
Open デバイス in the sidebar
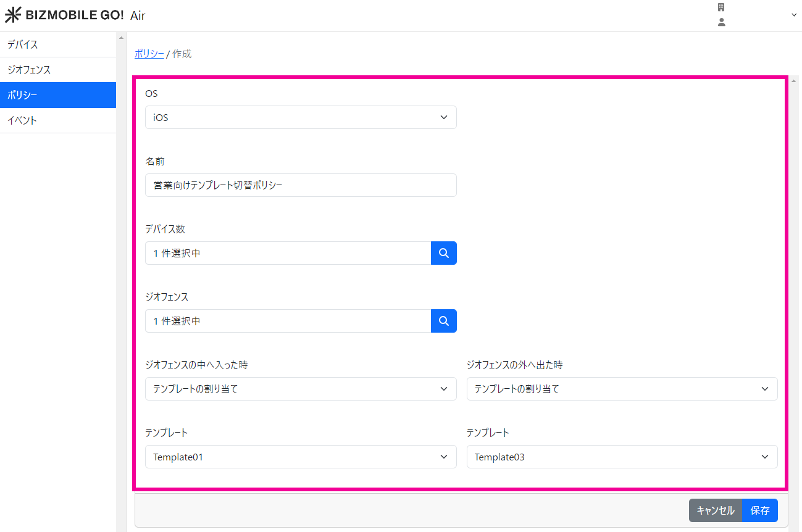pyautogui.click(x=23, y=44)
